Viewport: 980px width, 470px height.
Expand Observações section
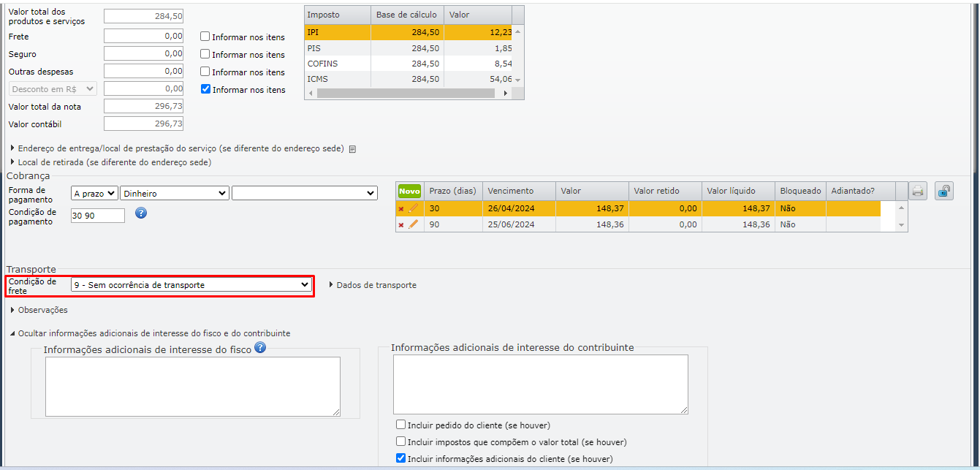[x=38, y=310]
